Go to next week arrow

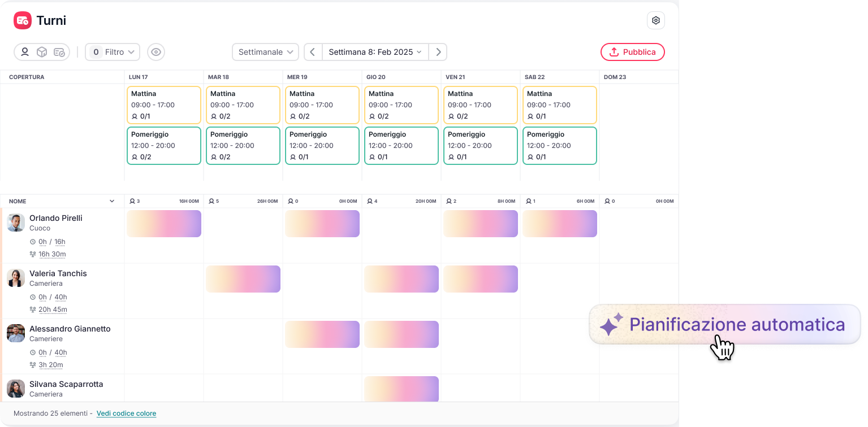438,52
